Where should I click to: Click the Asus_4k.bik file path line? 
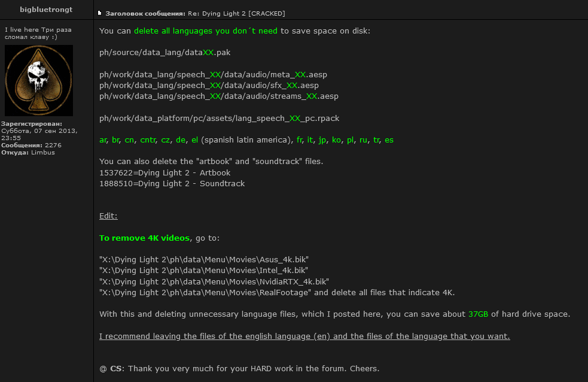(204, 259)
